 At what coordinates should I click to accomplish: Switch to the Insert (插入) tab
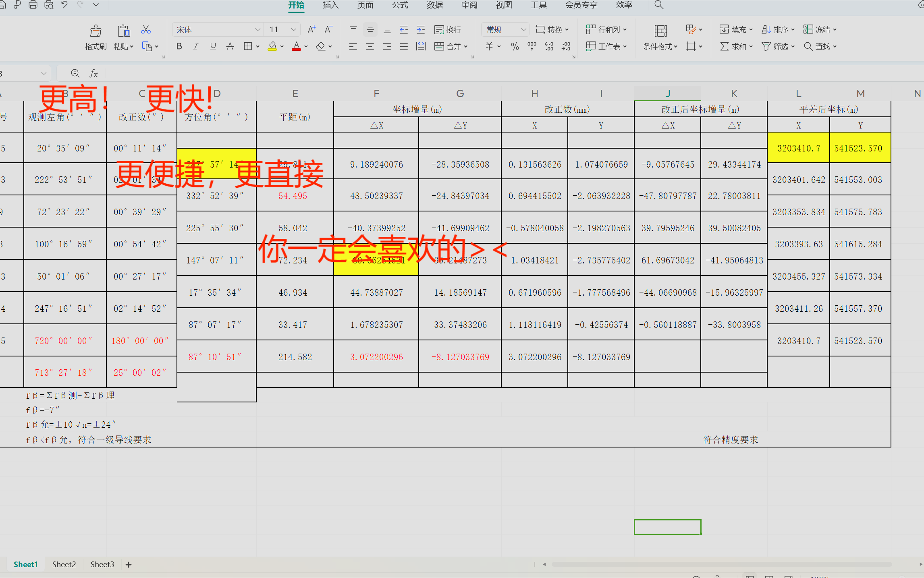coord(330,5)
